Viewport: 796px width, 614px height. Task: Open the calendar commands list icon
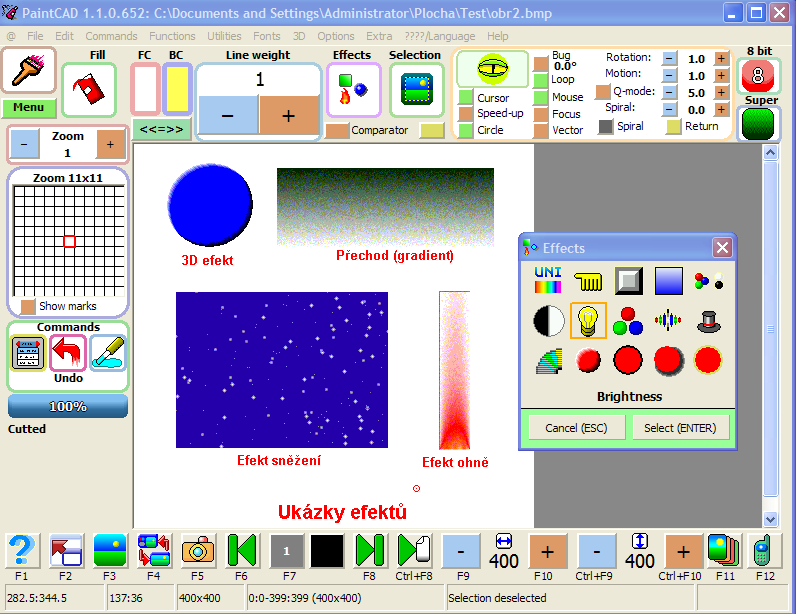pyautogui.click(x=28, y=353)
